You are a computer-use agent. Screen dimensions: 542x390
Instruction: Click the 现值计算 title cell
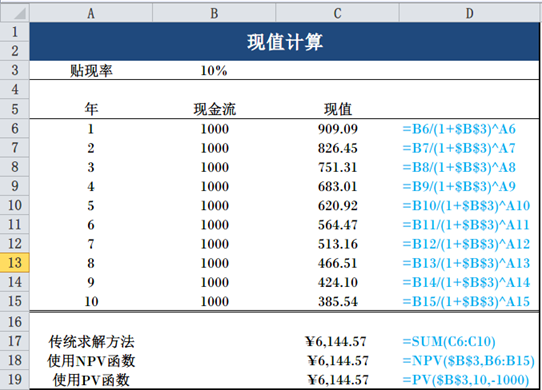[284, 41]
